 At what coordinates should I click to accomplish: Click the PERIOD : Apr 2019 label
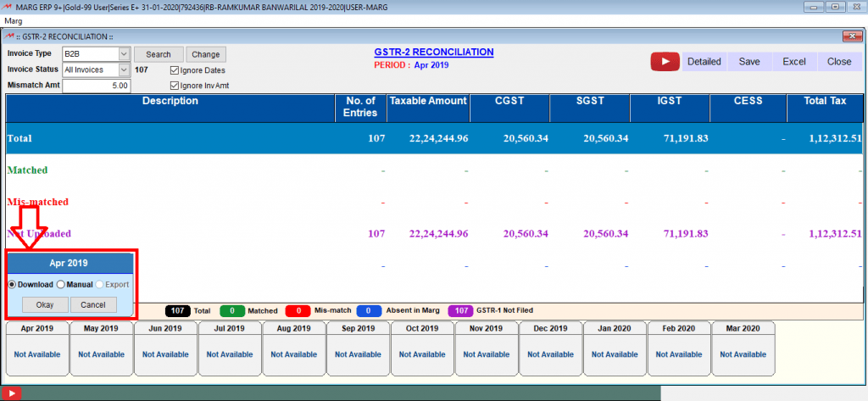(x=411, y=64)
